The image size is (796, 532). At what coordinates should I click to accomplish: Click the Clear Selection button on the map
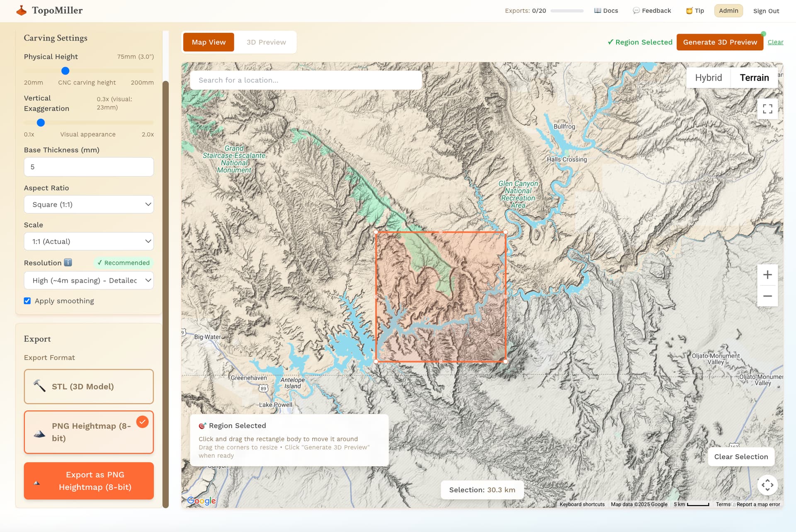click(741, 457)
